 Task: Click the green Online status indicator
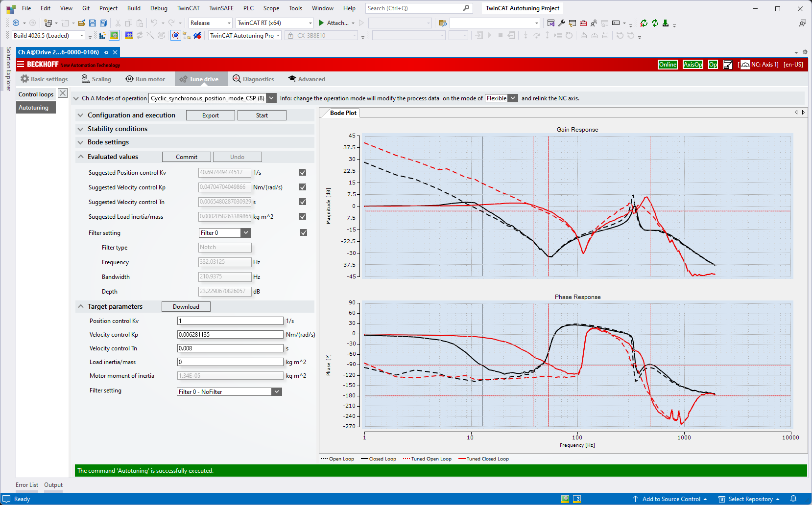pos(668,65)
